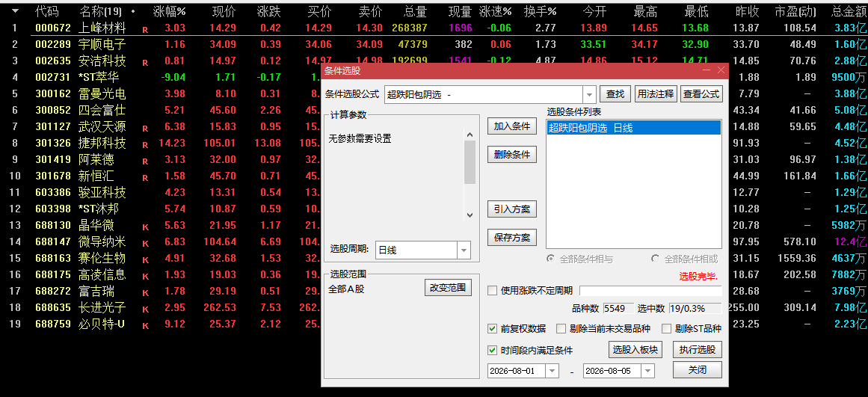Toggle 时间段内满足条件 checkbox
868x397 pixels.
pos(492,350)
